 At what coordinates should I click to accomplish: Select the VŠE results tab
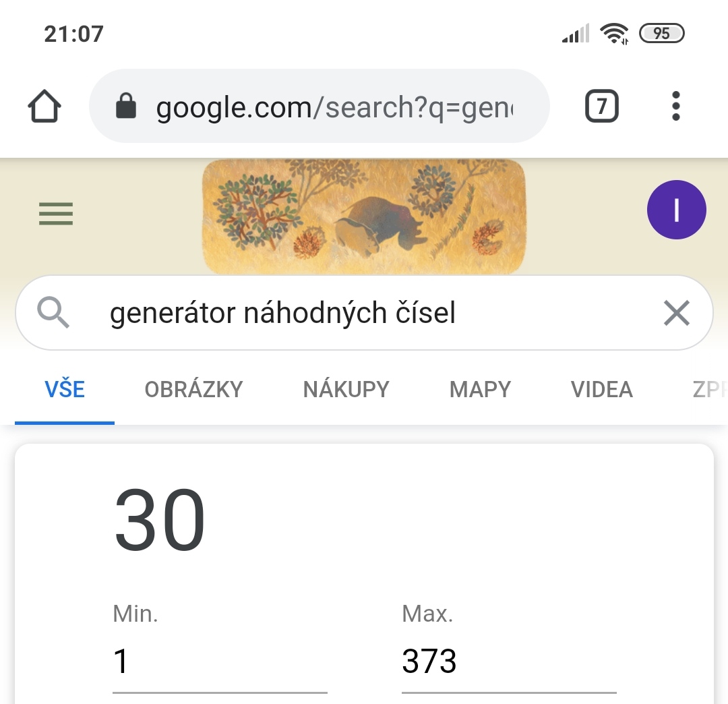coord(65,390)
